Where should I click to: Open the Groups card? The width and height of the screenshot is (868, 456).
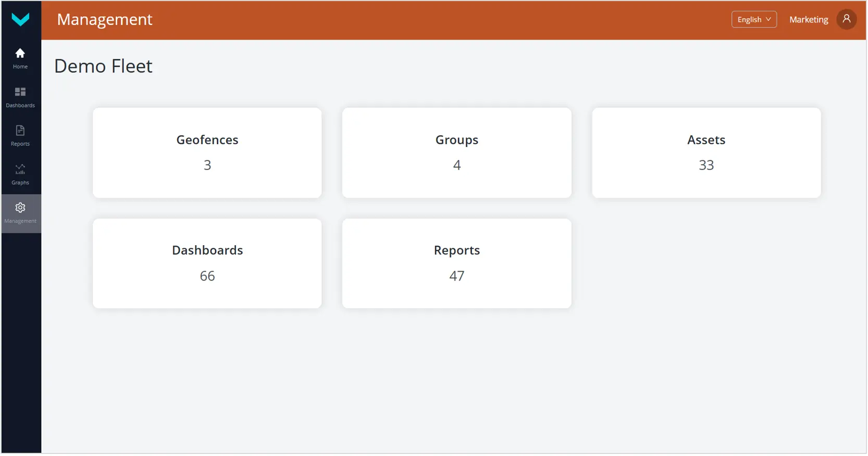[456, 153]
